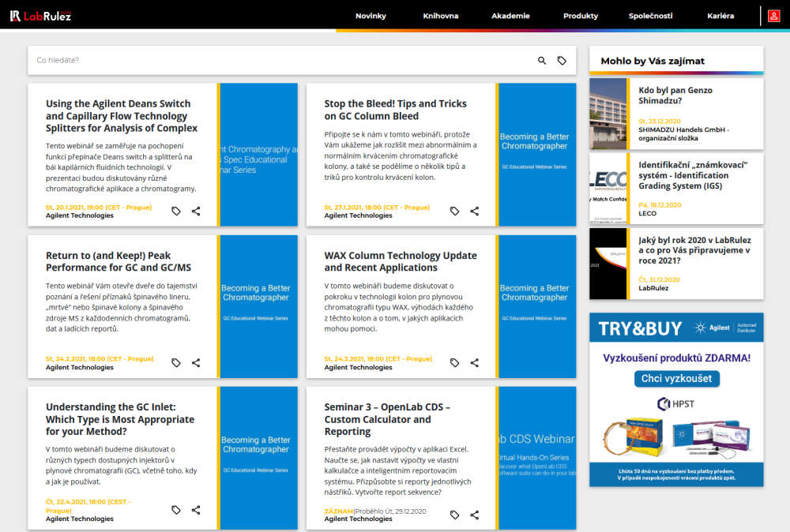Viewport: 790px width, 532px height.
Task: Open the Společnosti menu
Action: pyautogui.click(x=650, y=16)
